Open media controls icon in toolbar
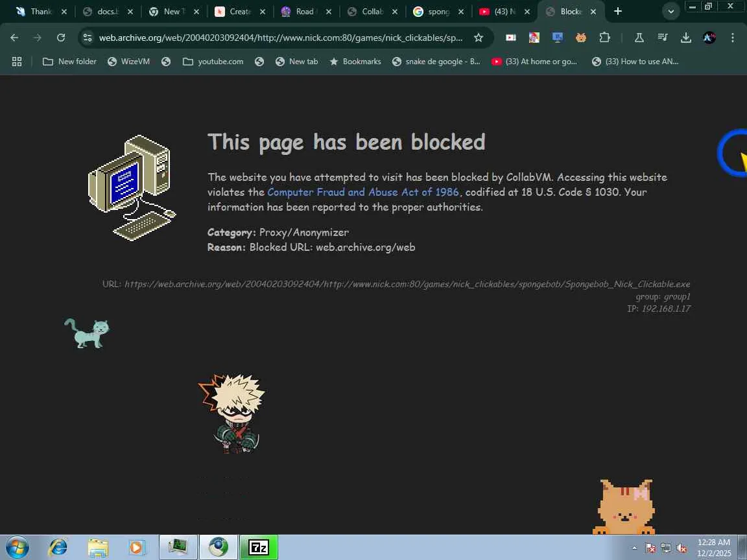 coord(663,38)
